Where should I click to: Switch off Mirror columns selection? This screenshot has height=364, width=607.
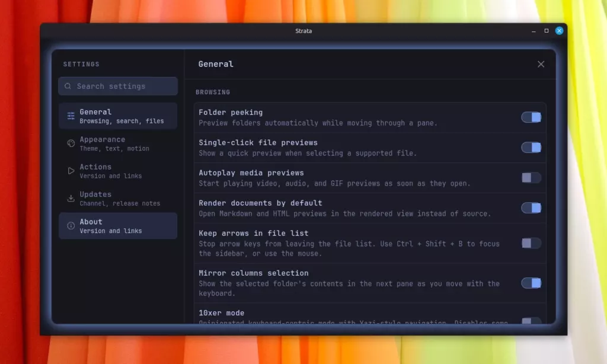coord(531,283)
